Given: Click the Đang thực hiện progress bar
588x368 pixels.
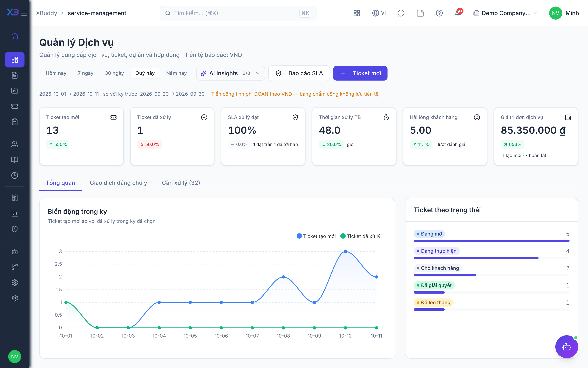Looking at the screenshot, I should [492, 258].
